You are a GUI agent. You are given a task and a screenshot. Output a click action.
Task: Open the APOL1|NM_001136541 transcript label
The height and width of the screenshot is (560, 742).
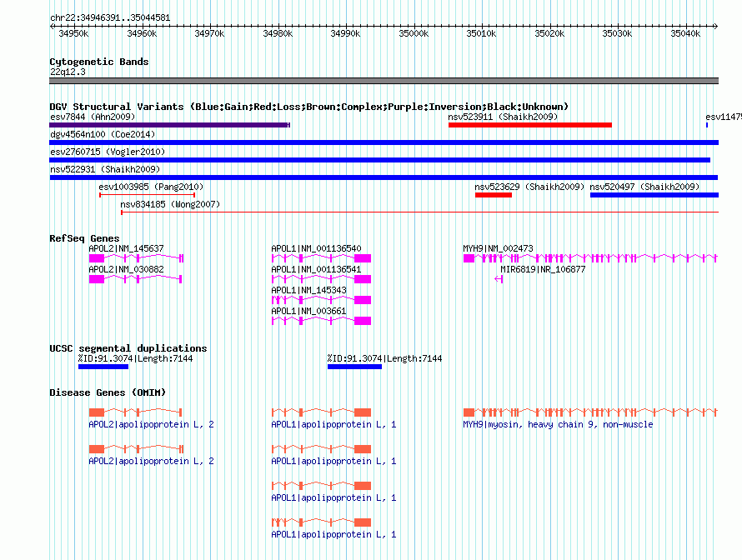tap(316, 269)
